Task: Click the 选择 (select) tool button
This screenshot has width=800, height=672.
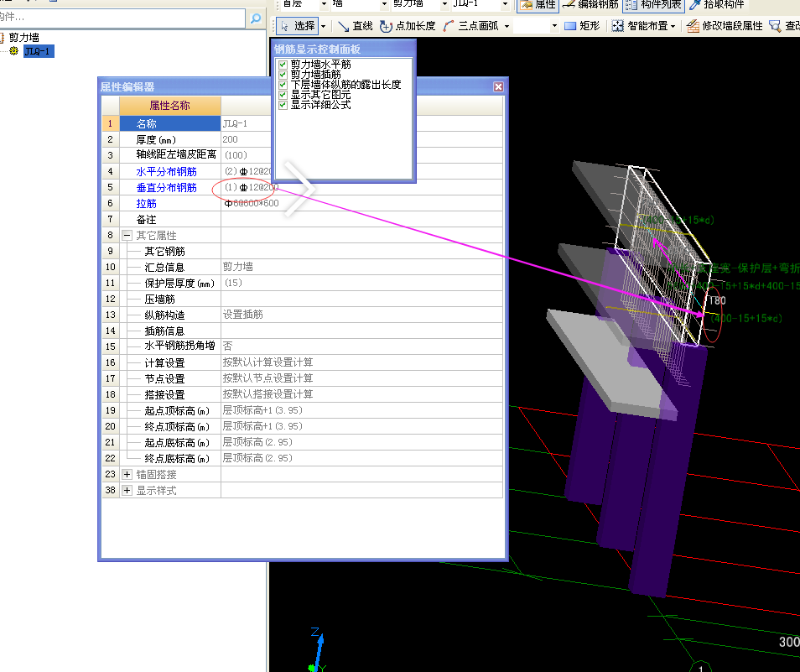Action: 298,25
